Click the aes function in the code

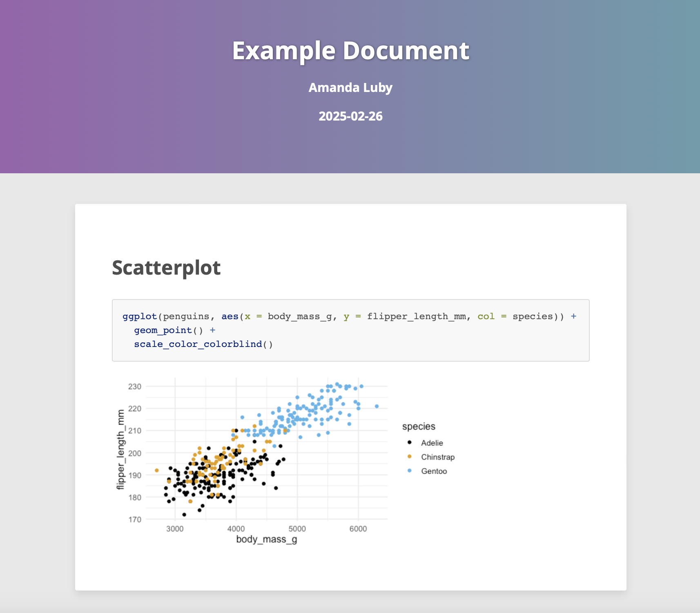tap(230, 316)
